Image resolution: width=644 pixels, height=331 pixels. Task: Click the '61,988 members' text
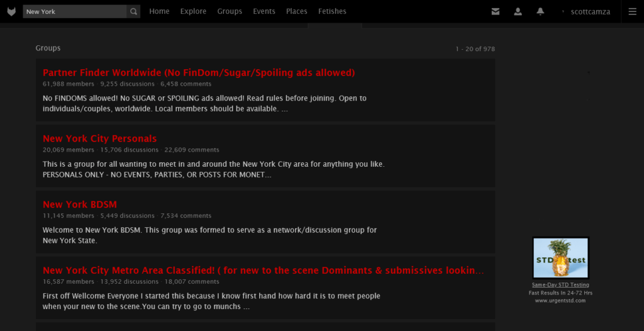[69, 84]
